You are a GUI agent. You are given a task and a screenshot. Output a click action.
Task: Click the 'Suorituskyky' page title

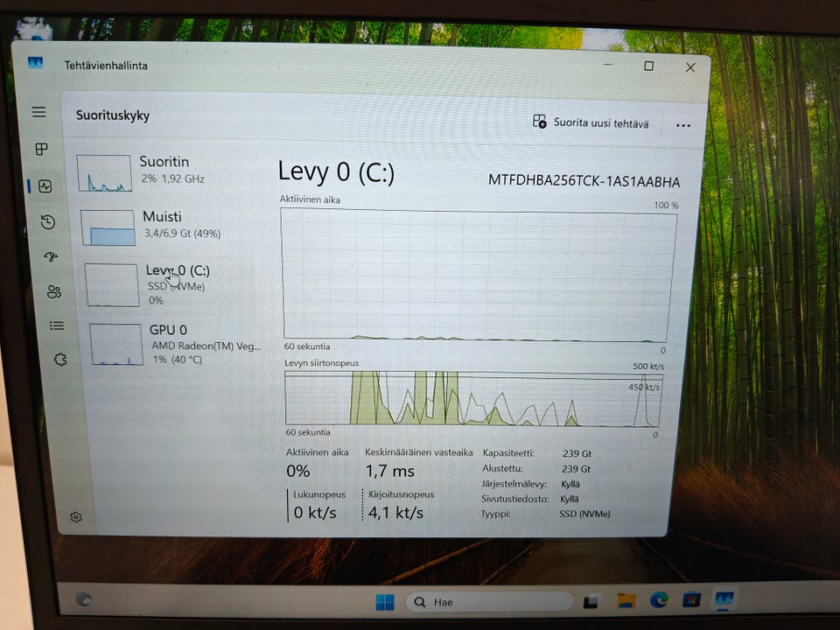[113, 115]
